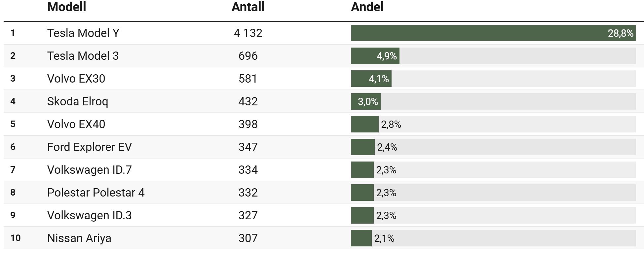Select the Polestar Polestar 4 entry
Screen dimensions: 644x254
95,193
